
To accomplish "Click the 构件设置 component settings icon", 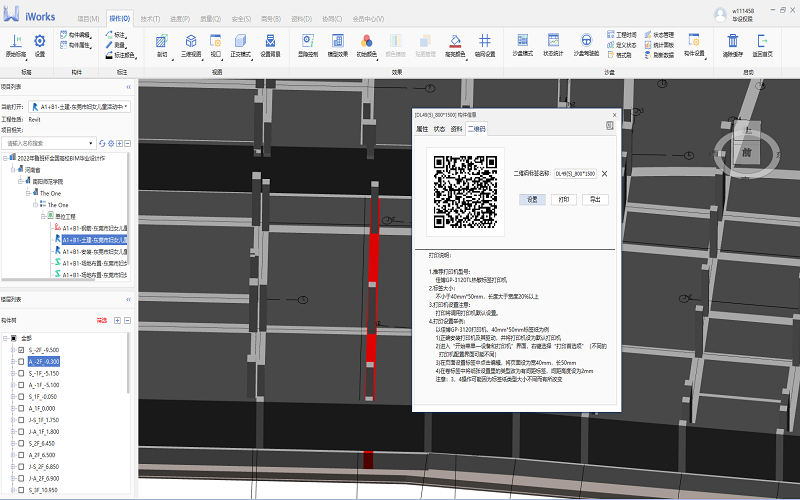I will point(694,40).
